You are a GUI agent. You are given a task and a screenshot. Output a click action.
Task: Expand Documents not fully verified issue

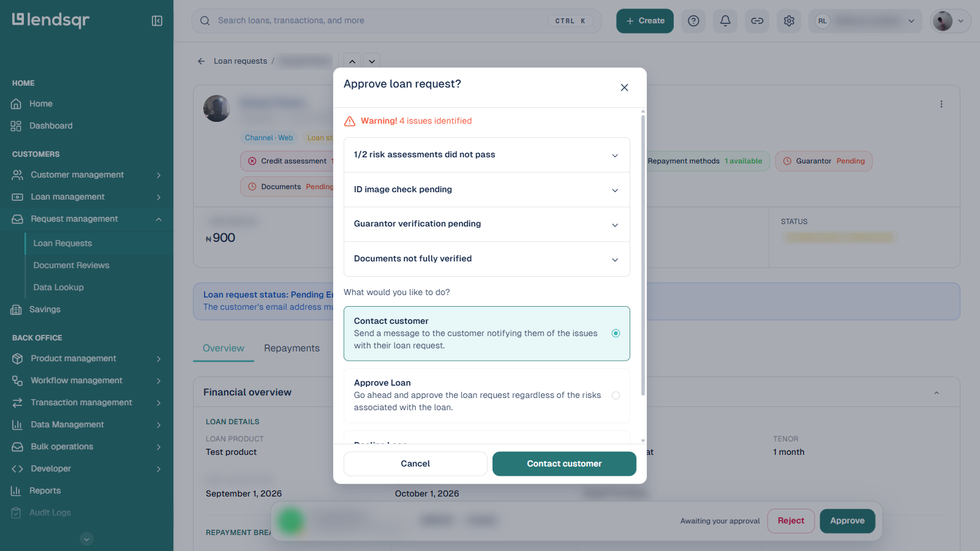(x=487, y=259)
